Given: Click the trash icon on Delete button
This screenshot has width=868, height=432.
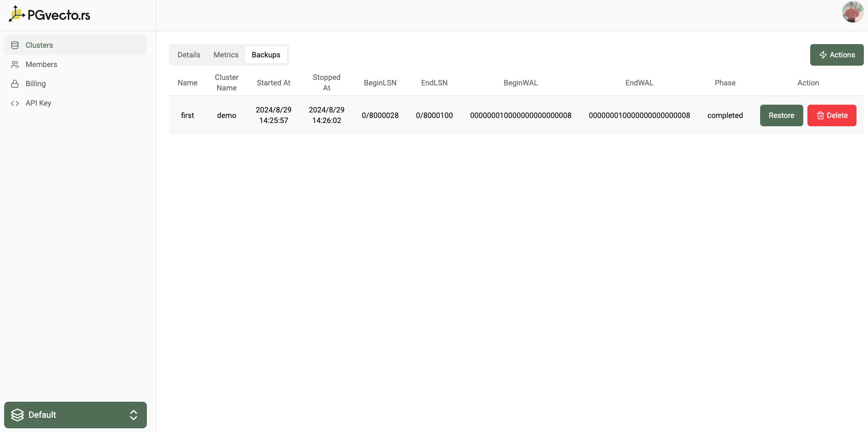Looking at the screenshot, I should click(x=820, y=116).
